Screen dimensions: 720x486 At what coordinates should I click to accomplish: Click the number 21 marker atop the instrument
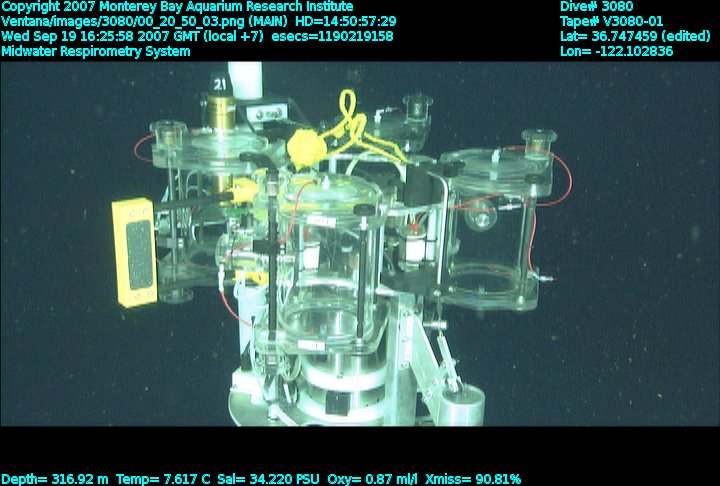[x=219, y=84]
